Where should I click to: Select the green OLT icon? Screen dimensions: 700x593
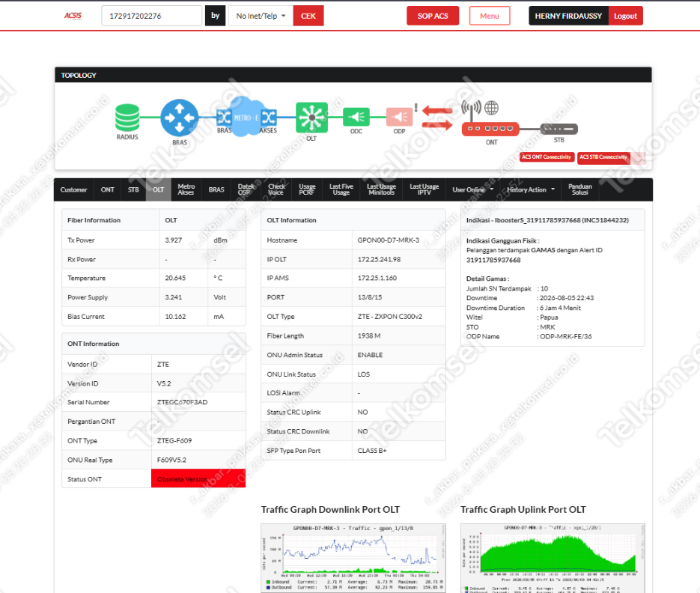coord(311,118)
